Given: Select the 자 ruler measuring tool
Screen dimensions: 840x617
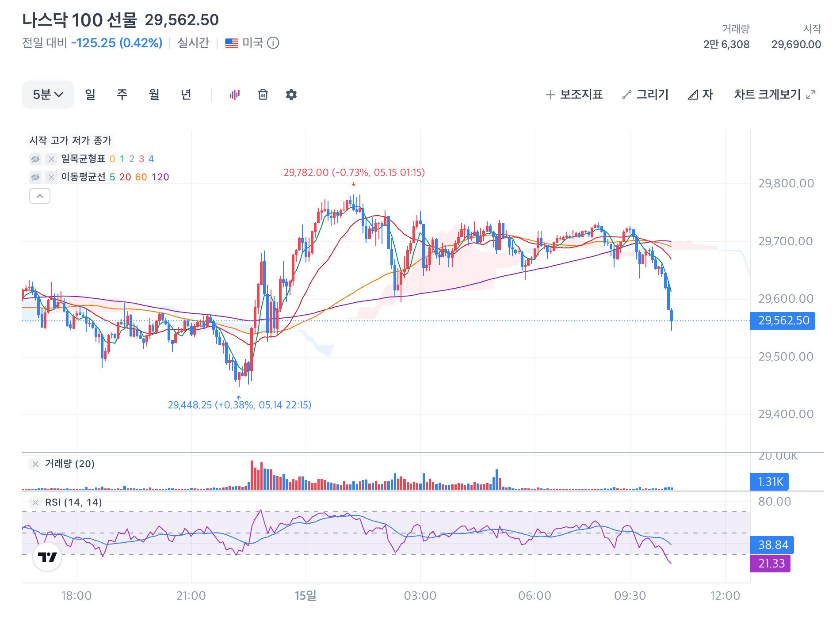Looking at the screenshot, I should pyautogui.click(x=700, y=95).
